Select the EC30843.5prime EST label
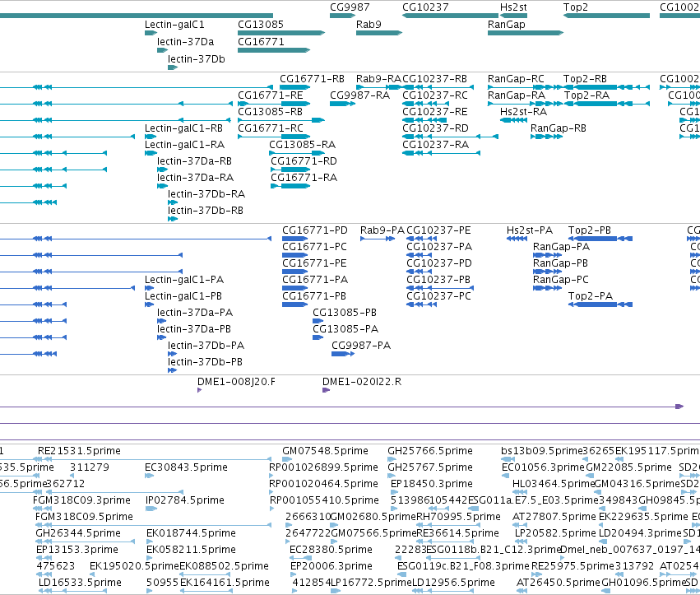This screenshot has height=595, width=700. (186, 467)
